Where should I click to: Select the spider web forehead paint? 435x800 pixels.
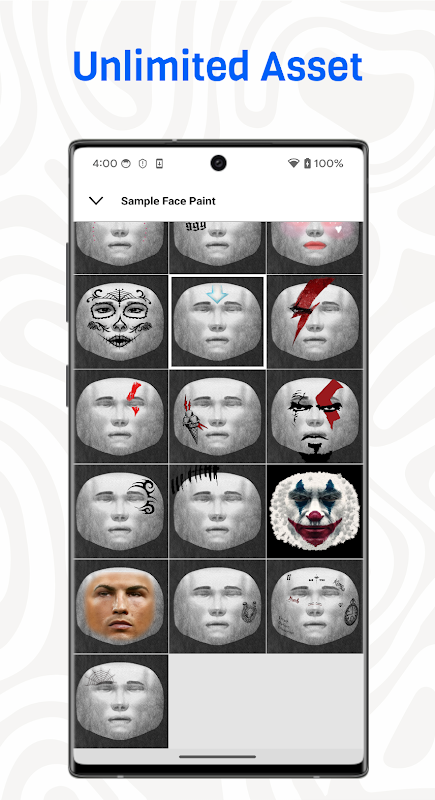point(121,701)
